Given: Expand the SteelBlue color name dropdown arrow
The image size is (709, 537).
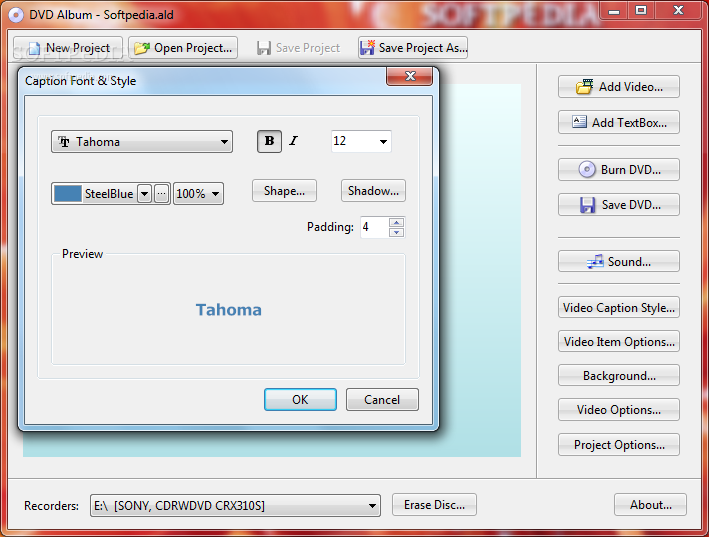Looking at the screenshot, I should [144, 194].
